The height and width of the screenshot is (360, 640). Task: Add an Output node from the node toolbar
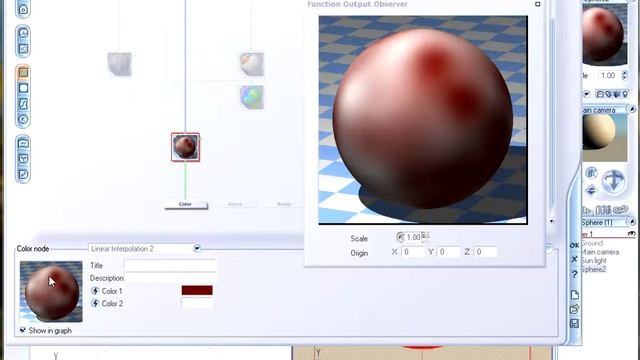pos(23,9)
